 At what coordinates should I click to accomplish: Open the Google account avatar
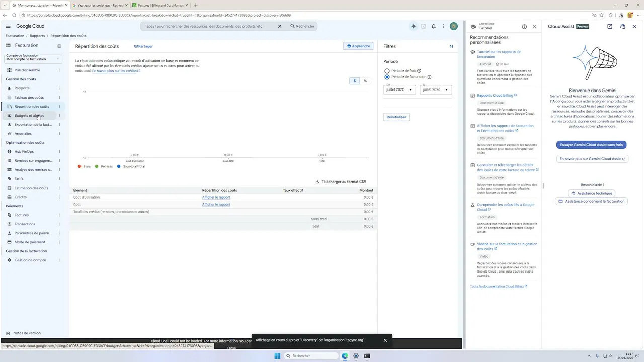[454, 26]
